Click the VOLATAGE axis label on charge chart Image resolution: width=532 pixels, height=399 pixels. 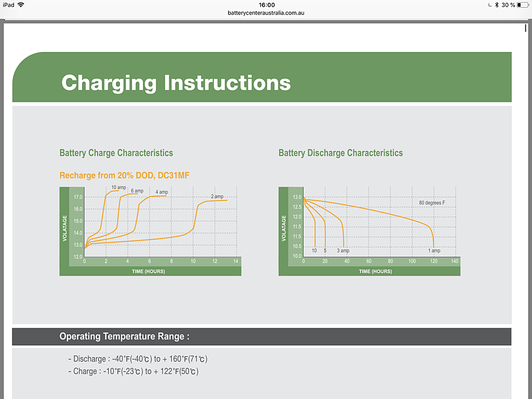point(64,229)
